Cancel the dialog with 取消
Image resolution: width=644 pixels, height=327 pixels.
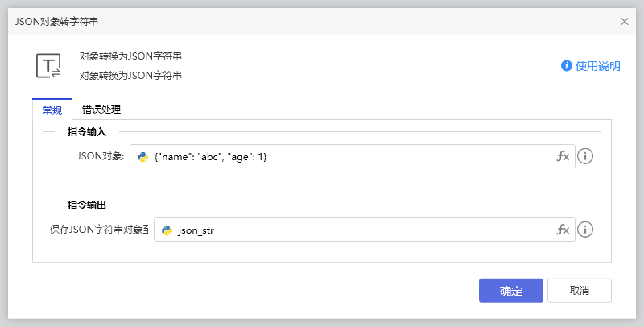579,291
